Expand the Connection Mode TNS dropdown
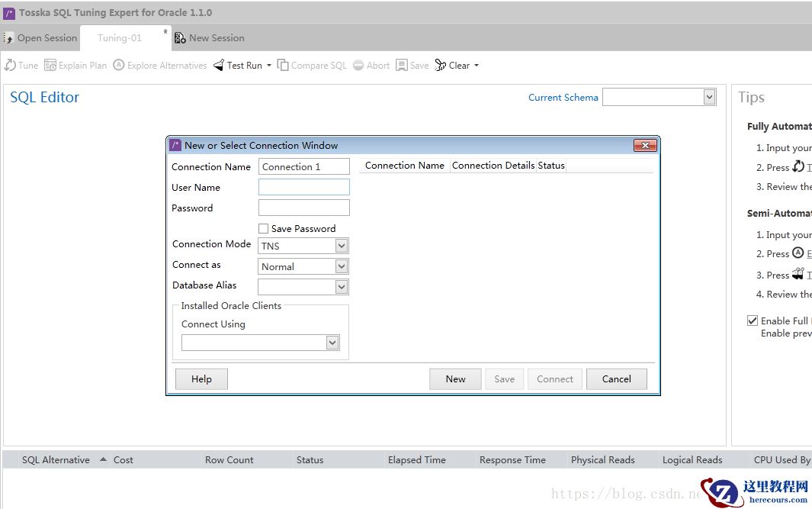This screenshot has height=509, width=812. 342,246
